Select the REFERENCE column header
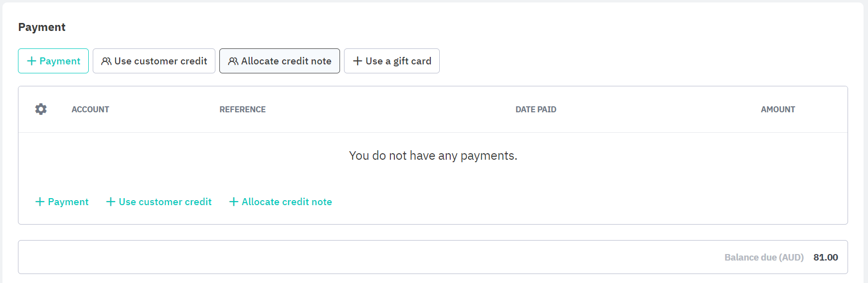This screenshot has height=283, width=868. [242, 109]
